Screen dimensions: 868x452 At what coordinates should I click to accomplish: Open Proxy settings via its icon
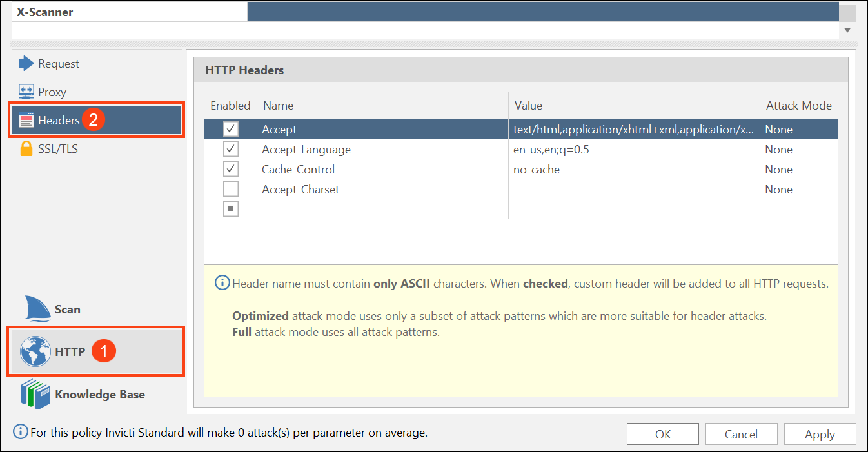pos(25,92)
